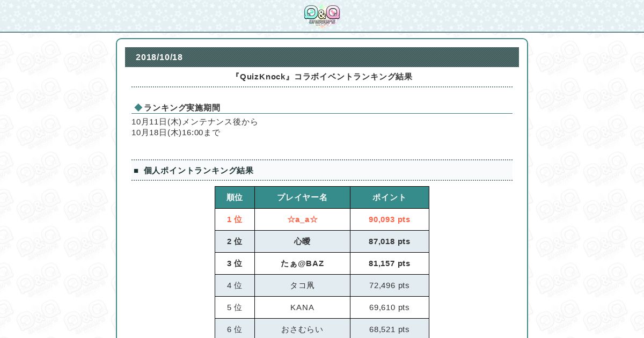This screenshot has width=644, height=338.
Task: Click the 順位 column header
Action: point(235,197)
